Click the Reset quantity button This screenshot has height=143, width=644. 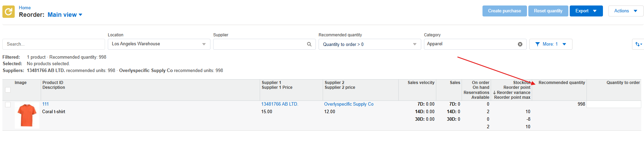(x=548, y=11)
